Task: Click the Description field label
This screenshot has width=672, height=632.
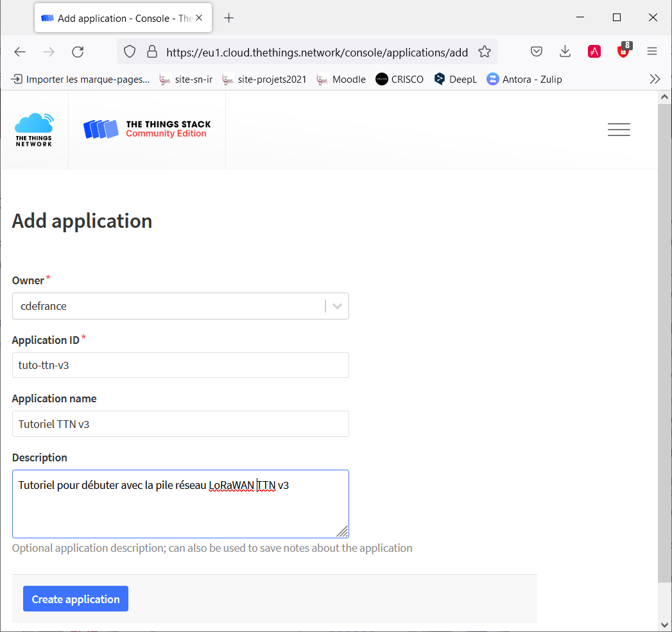Action: (39, 457)
